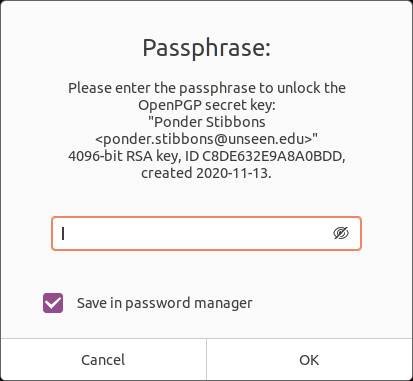Dismiss the dialog with Cancel

point(103,360)
